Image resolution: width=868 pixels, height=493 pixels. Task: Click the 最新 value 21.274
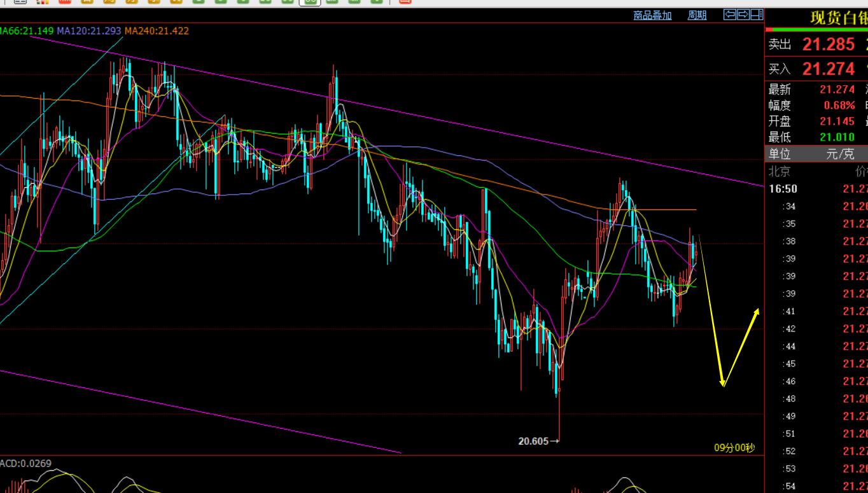(x=837, y=90)
